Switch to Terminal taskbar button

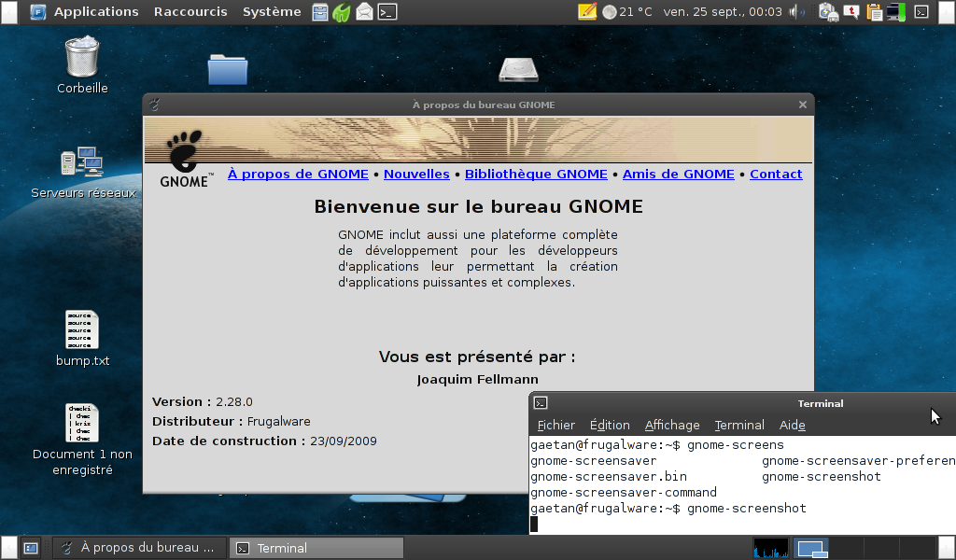click(316, 548)
